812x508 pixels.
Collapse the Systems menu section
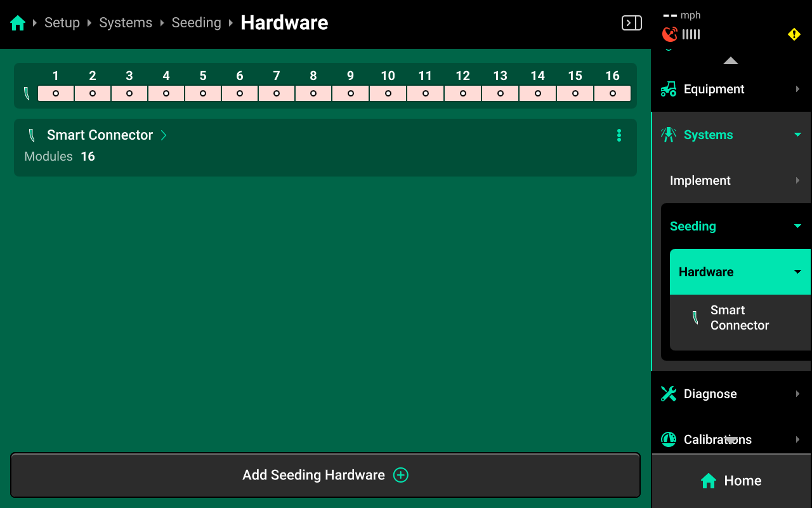tap(797, 135)
